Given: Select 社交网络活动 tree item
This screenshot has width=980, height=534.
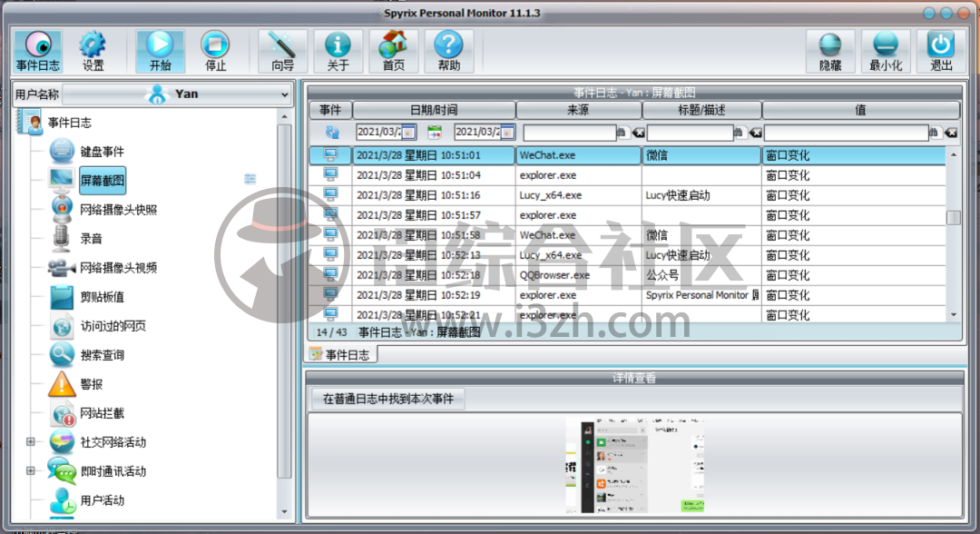Looking at the screenshot, I should tap(113, 442).
